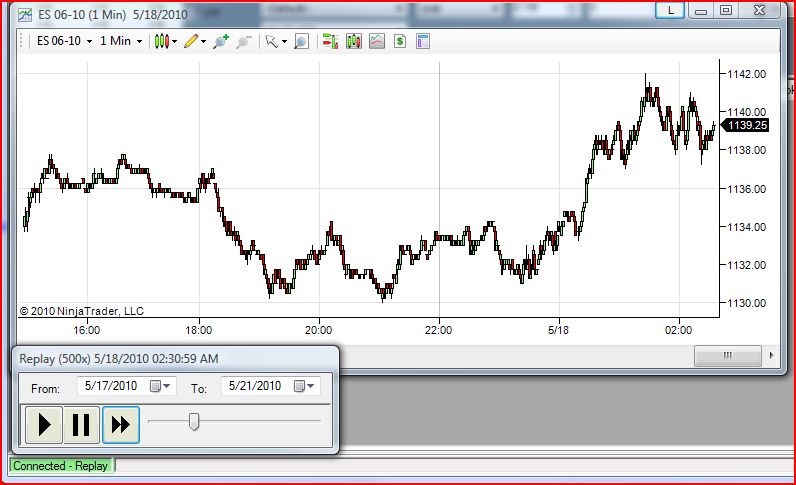Close the ES 06-10 chart window

click(759, 11)
